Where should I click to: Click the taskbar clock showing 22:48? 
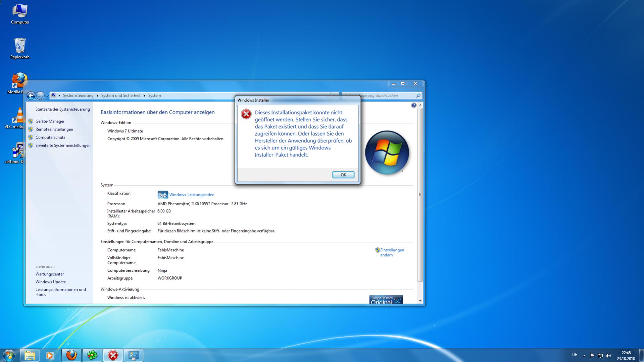626,356
